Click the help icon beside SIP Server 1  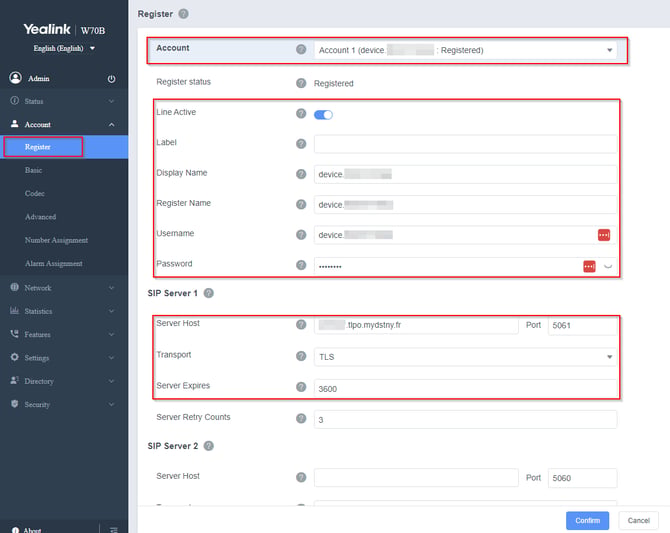click(209, 293)
